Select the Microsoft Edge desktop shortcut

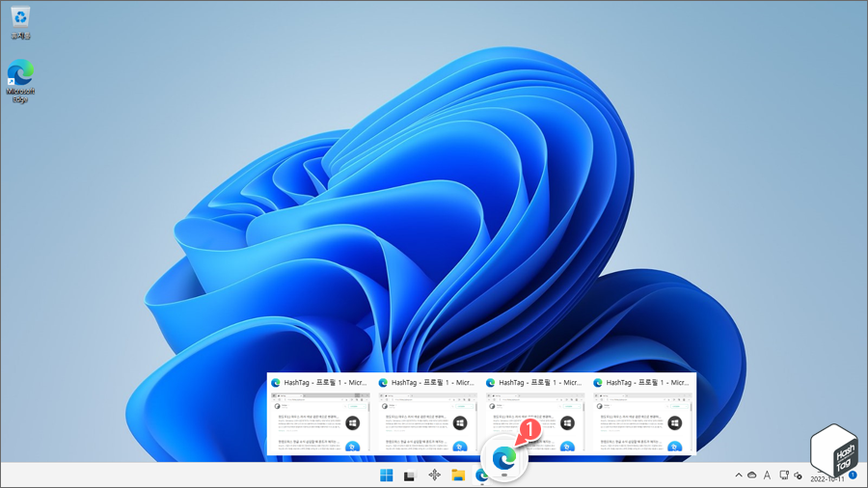(20, 81)
